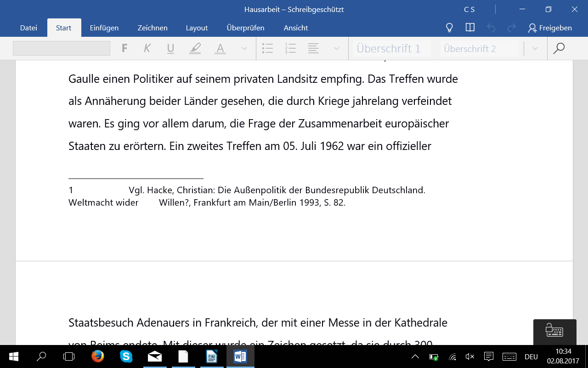The width and height of the screenshot is (588, 368).
Task: Open Action Center notifications
Action: click(x=489, y=356)
